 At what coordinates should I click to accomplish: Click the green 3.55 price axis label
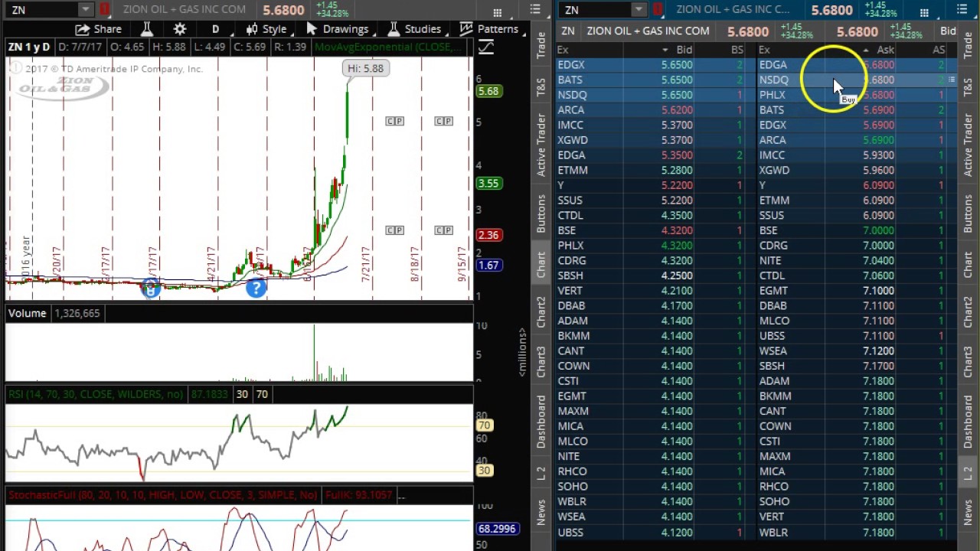click(x=488, y=183)
